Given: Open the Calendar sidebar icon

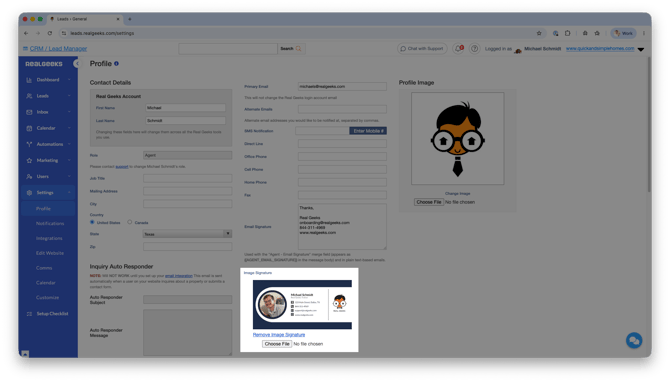Looking at the screenshot, I should click(29, 128).
